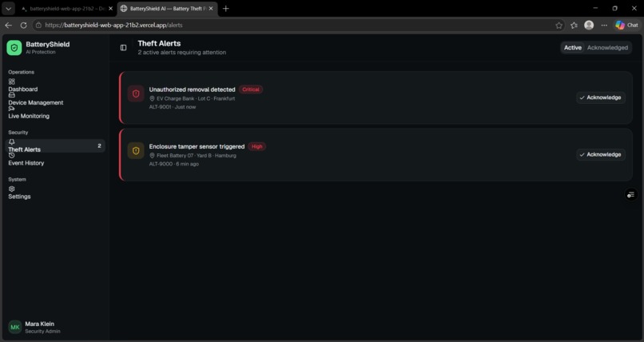
Task: Click the 2 active alerts requiring attention text
Action: pyautogui.click(x=182, y=53)
